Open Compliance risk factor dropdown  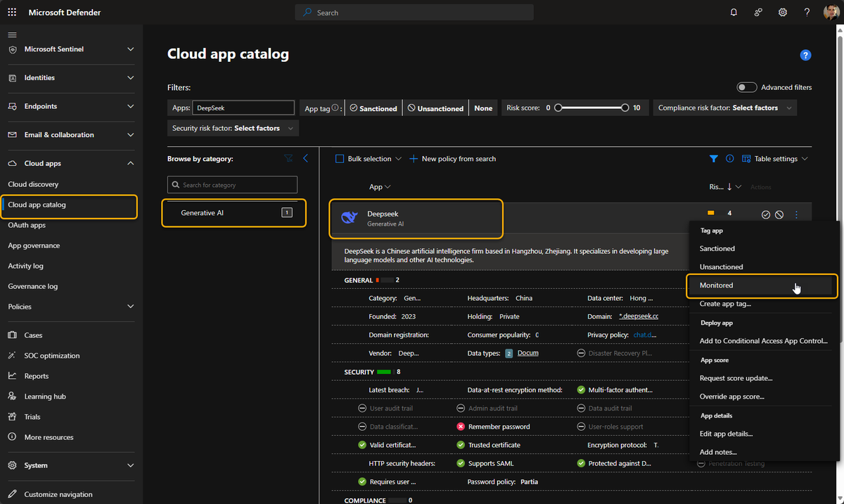(724, 108)
